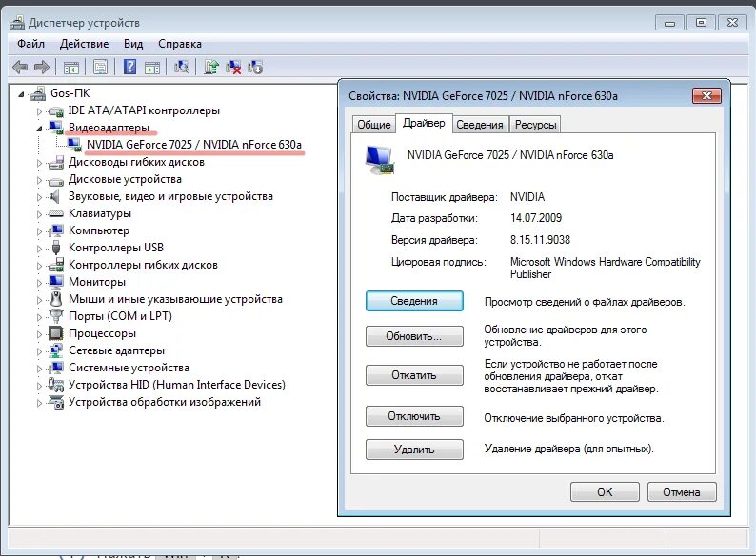Viewport: 756px width, 560px height.
Task: Expand Дисководы гибких дисков node
Action: pos(40,163)
